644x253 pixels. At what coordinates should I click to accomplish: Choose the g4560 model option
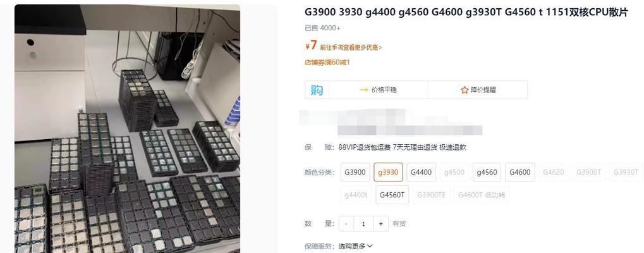(x=487, y=172)
